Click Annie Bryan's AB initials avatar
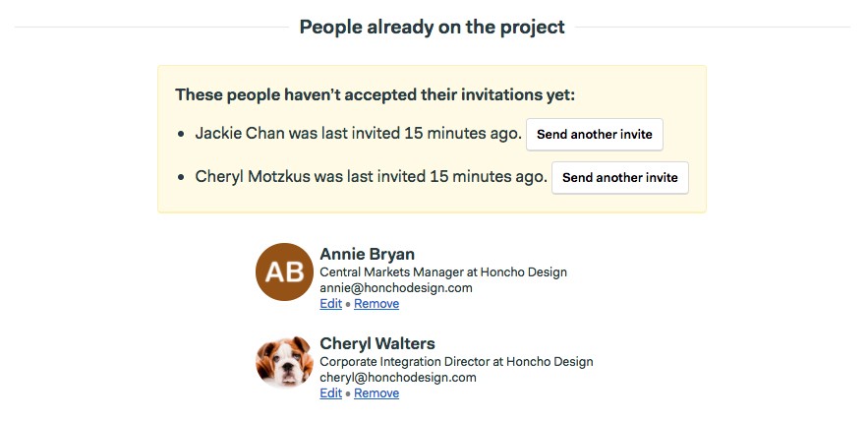This screenshot has height=421, width=868. click(x=284, y=271)
